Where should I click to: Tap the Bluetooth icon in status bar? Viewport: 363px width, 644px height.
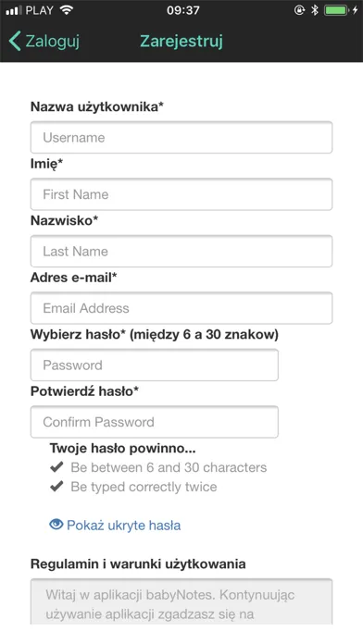[x=315, y=10]
